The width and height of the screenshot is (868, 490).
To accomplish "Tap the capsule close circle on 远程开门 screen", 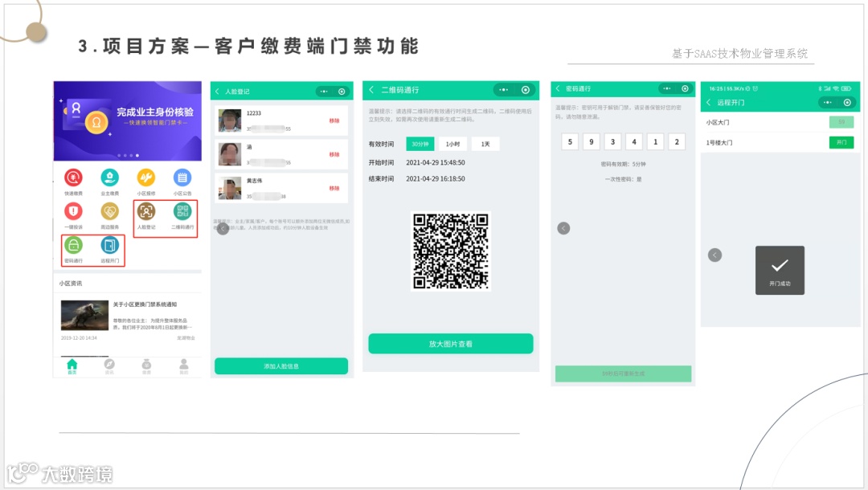I will (847, 102).
